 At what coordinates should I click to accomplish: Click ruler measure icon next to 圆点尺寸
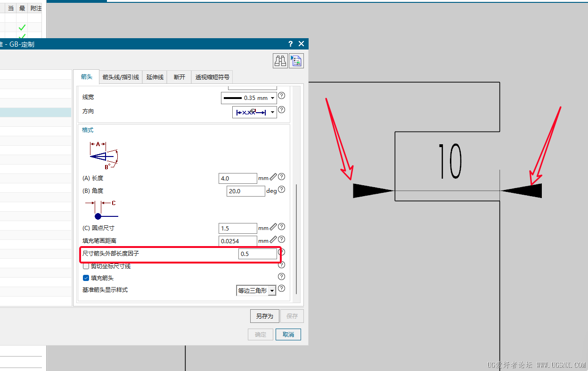tap(273, 227)
